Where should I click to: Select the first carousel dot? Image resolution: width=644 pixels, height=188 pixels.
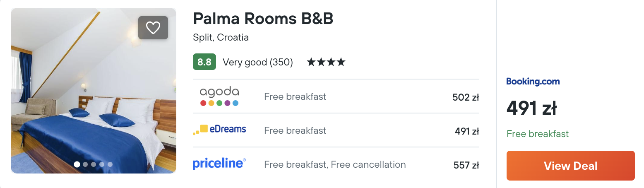coord(77,164)
